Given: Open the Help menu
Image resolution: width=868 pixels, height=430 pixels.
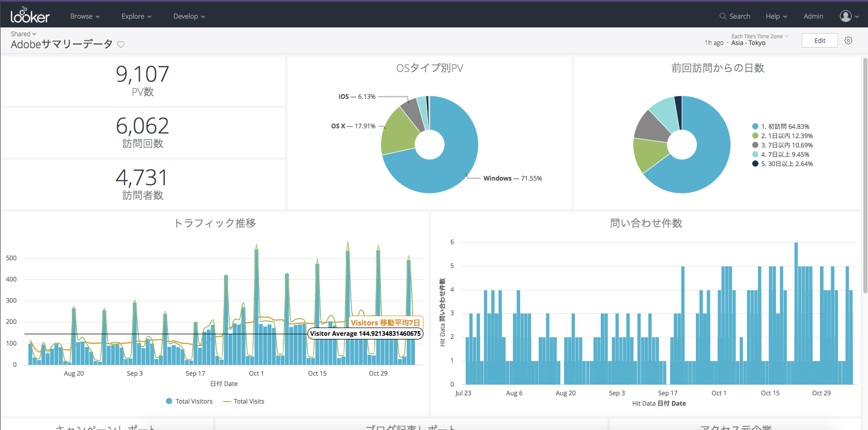Looking at the screenshot, I should pyautogui.click(x=776, y=16).
